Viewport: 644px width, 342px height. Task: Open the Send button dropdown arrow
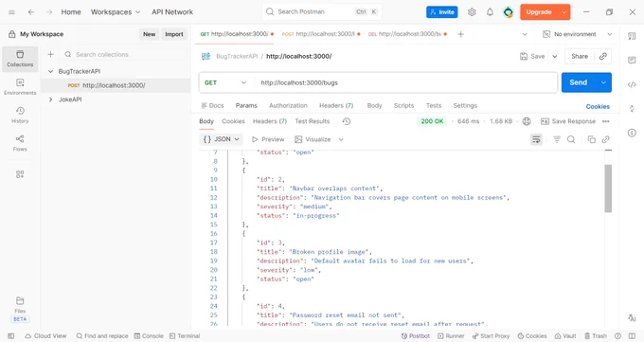tap(603, 82)
